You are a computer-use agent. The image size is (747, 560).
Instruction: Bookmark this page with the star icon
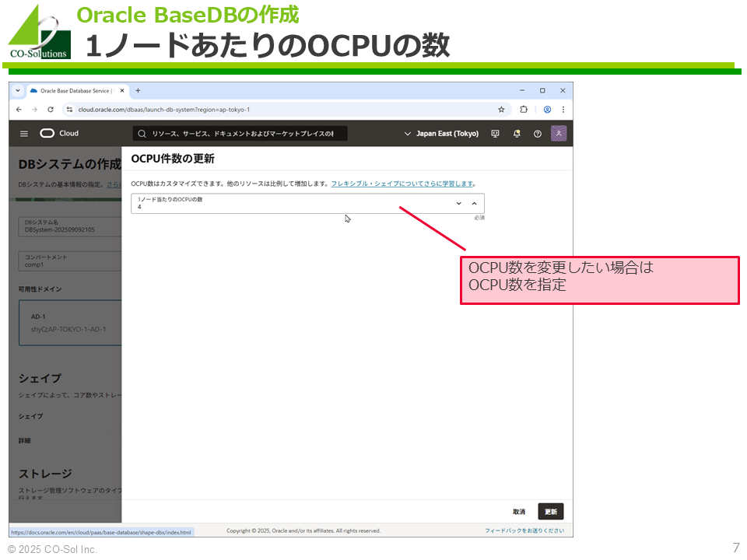click(x=501, y=110)
